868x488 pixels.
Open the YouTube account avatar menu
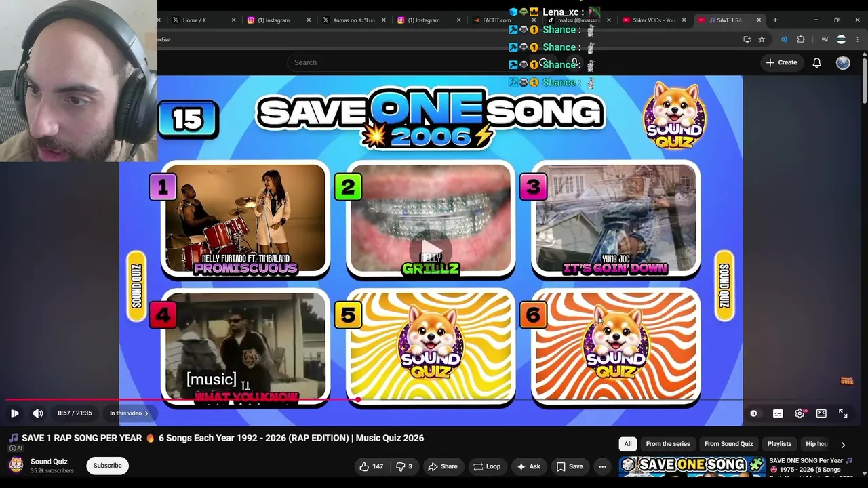pyautogui.click(x=843, y=62)
